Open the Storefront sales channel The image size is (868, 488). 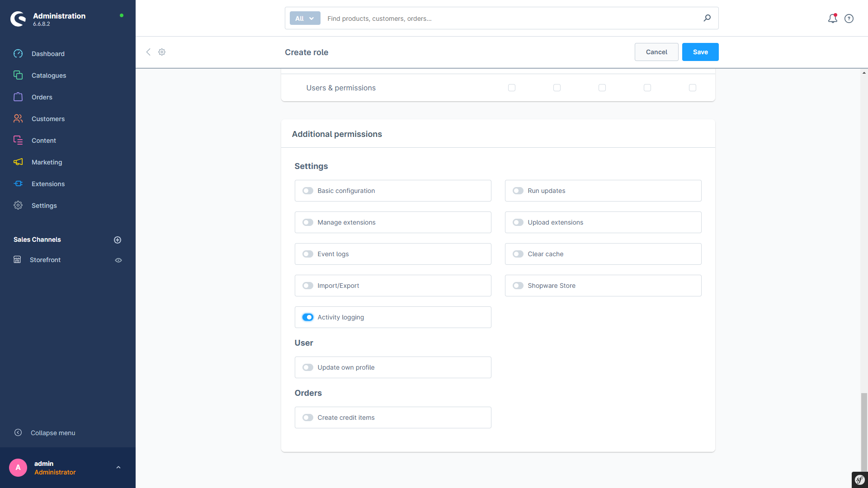tap(45, 260)
